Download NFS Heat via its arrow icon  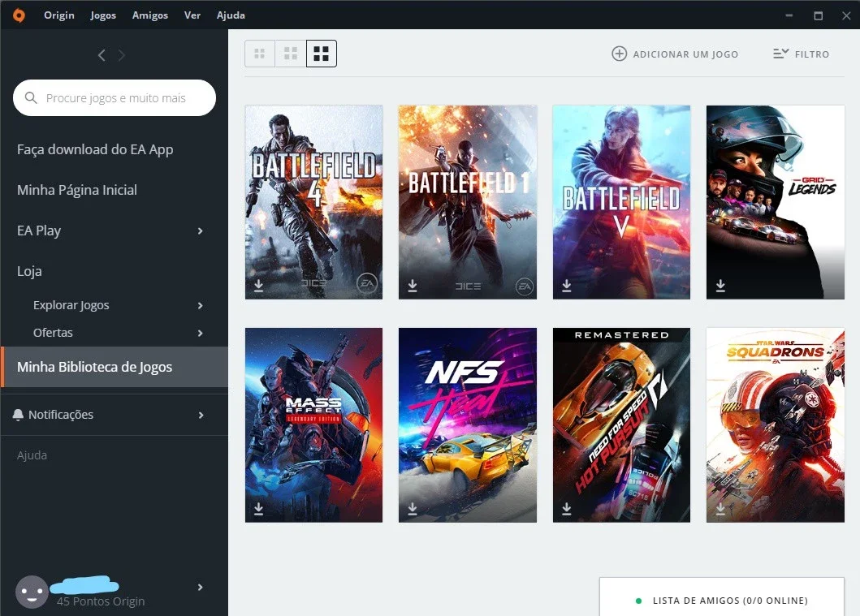(x=413, y=509)
